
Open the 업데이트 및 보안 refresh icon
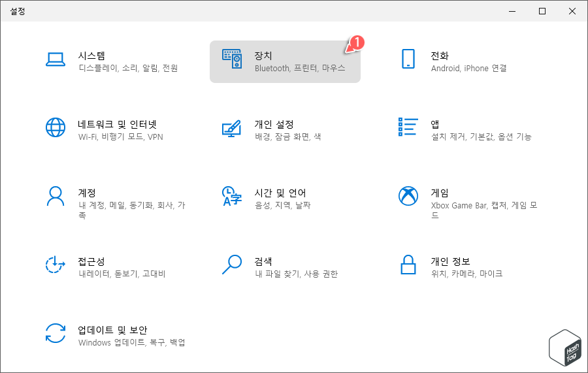[x=56, y=333]
